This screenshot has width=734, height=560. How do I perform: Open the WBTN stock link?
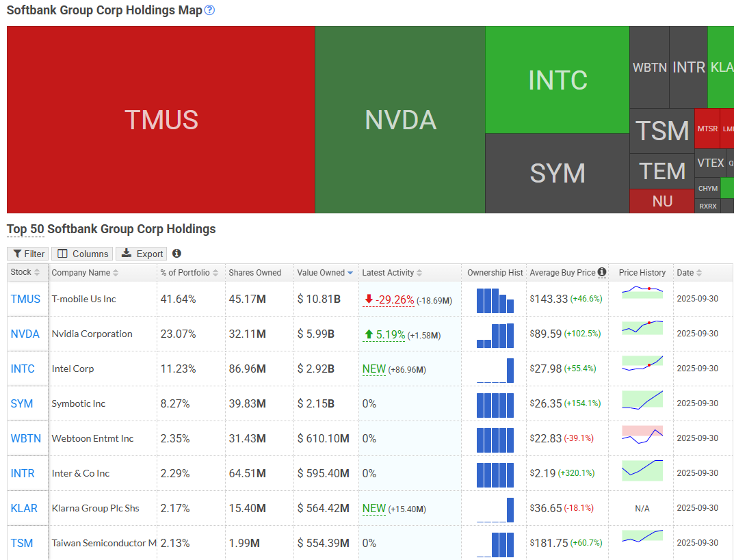pos(26,438)
